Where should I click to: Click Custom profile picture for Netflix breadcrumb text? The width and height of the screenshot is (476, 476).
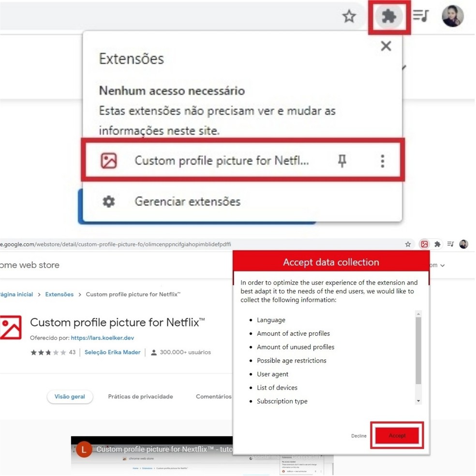pos(133,295)
